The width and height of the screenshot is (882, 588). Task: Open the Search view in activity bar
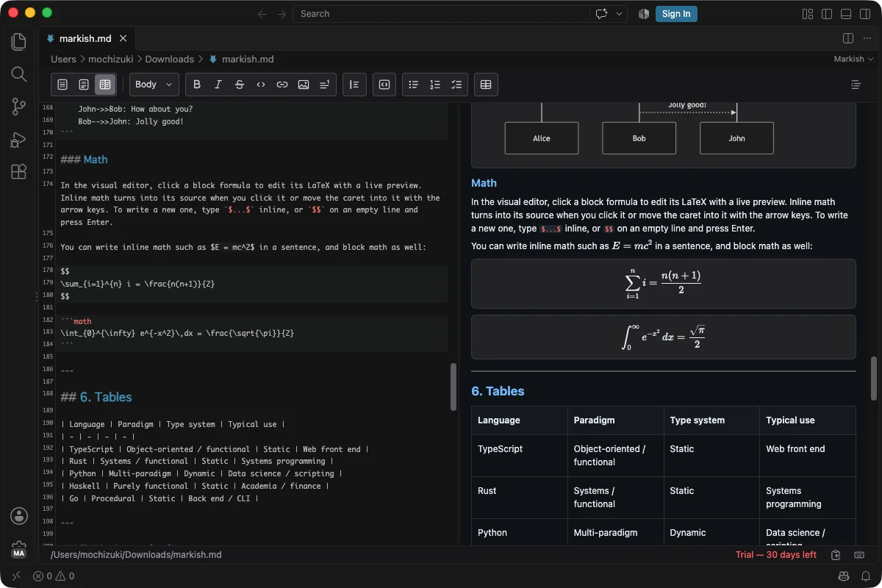19,74
